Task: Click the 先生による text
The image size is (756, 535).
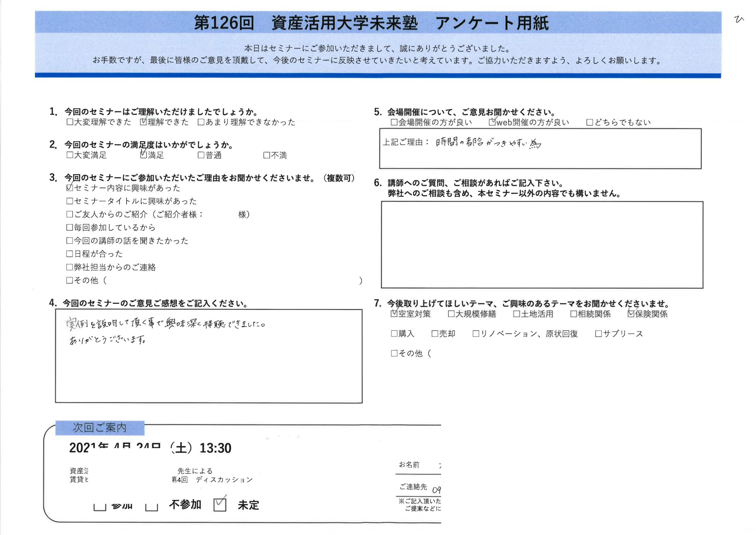Action: pos(195,471)
